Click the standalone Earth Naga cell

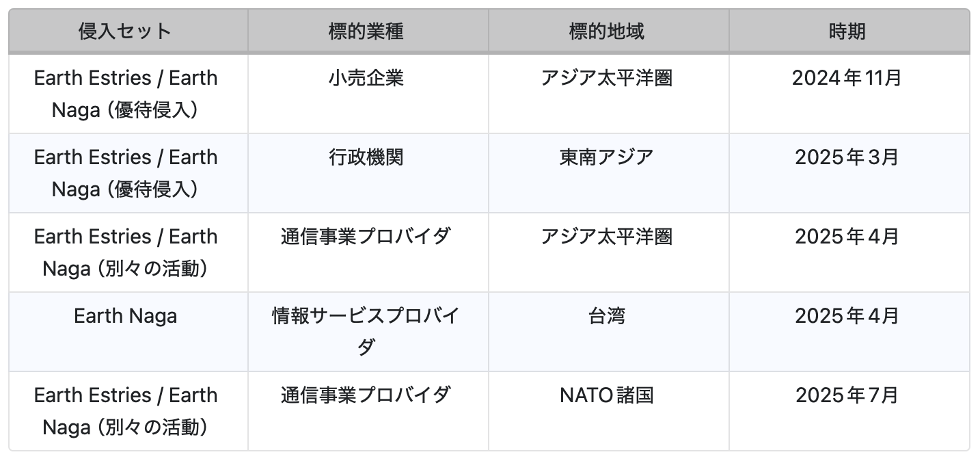tap(125, 316)
